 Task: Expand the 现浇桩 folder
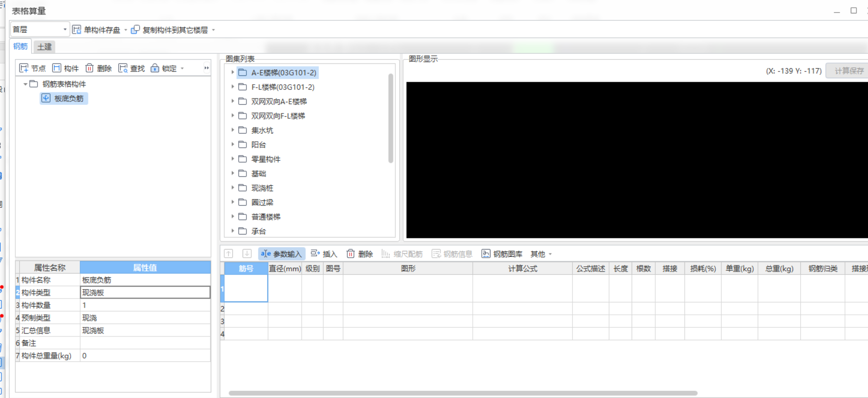[x=232, y=188]
